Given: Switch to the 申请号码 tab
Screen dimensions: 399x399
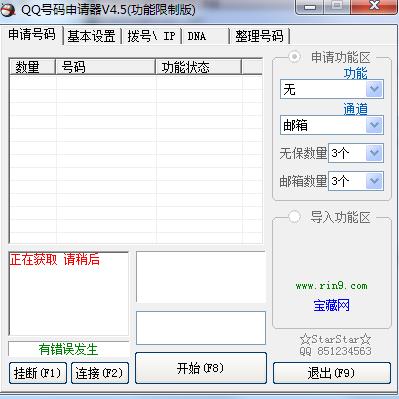Looking at the screenshot, I should click(x=32, y=35).
